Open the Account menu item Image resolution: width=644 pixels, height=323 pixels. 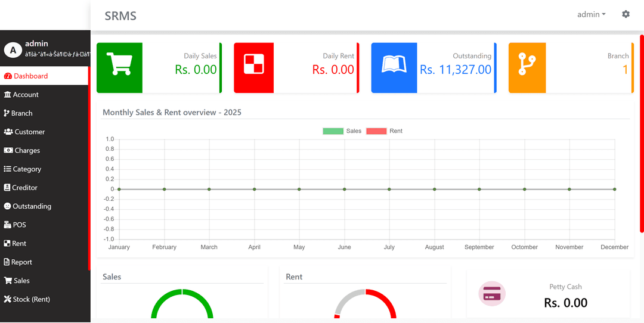tap(44, 94)
